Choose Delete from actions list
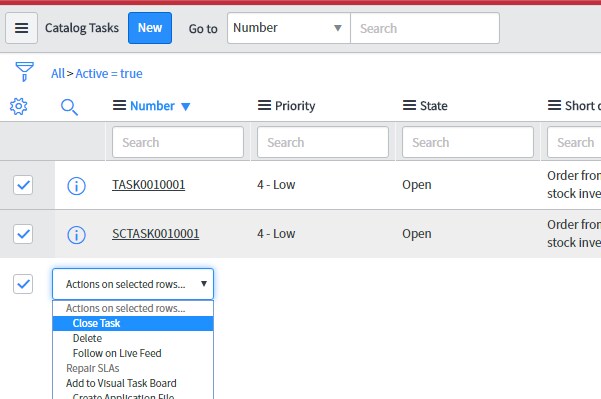601x399 pixels. (x=133, y=338)
